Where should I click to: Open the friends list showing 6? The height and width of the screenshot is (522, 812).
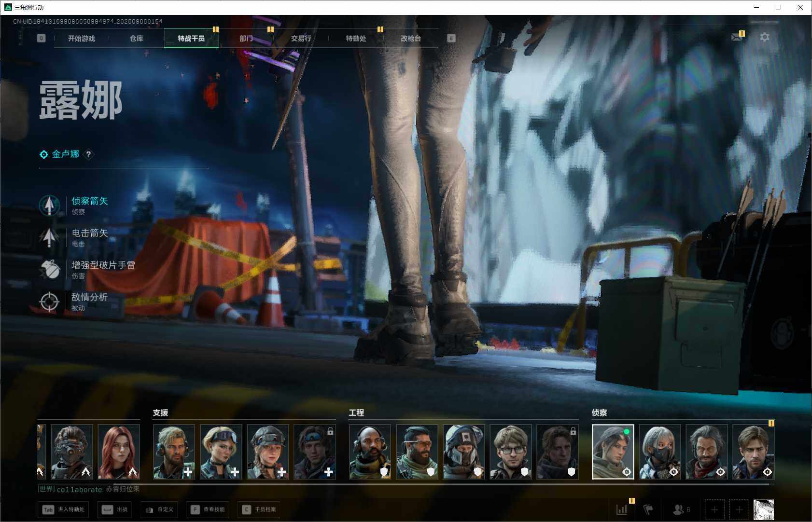(681, 509)
